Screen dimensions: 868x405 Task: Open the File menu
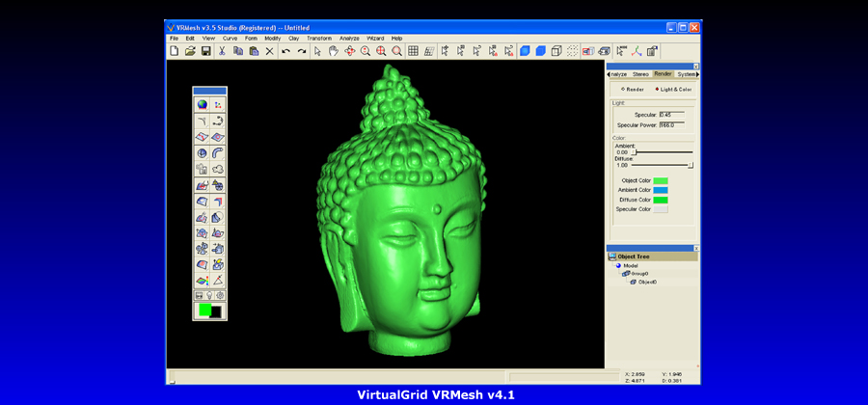click(x=174, y=39)
